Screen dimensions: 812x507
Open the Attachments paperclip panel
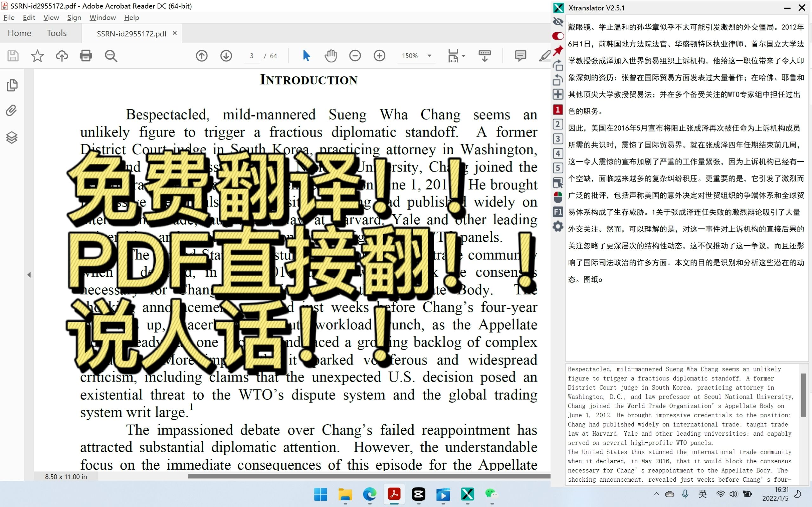[12, 111]
